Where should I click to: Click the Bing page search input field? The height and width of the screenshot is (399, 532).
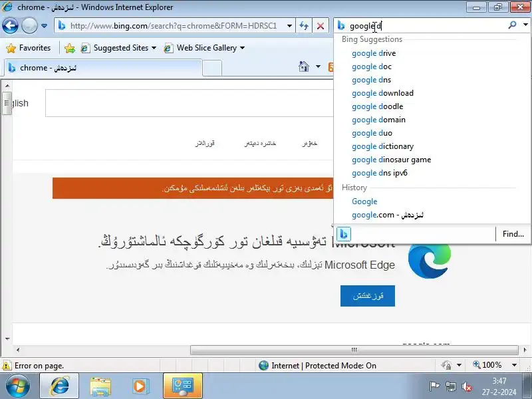190,103
